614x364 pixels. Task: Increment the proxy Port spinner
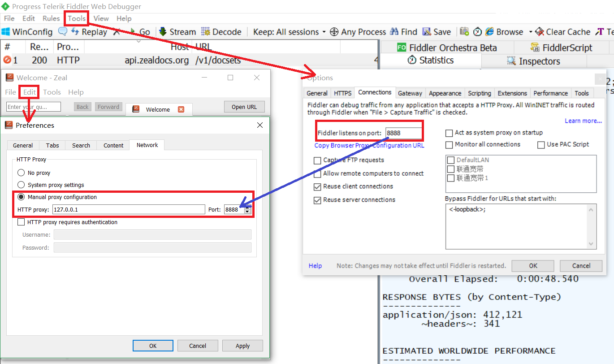247,207
